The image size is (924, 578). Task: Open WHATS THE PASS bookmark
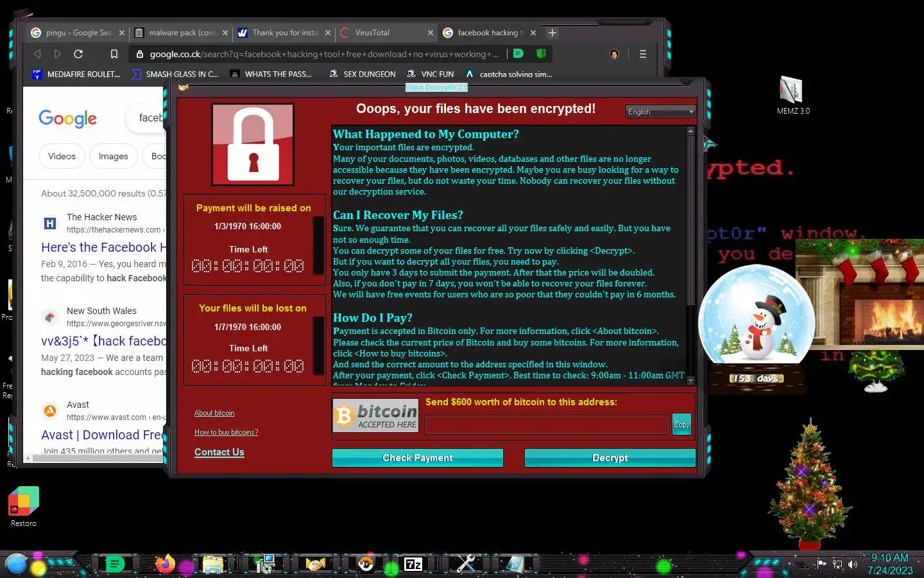click(x=270, y=74)
